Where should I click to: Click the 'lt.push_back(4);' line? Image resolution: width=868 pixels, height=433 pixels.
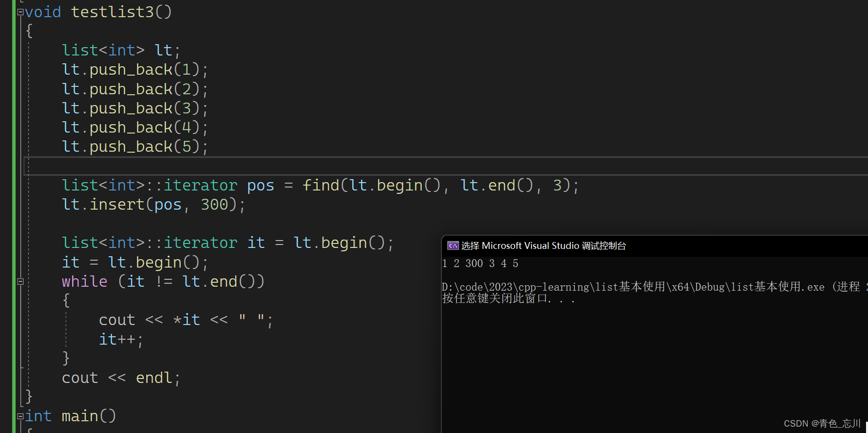(135, 128)
